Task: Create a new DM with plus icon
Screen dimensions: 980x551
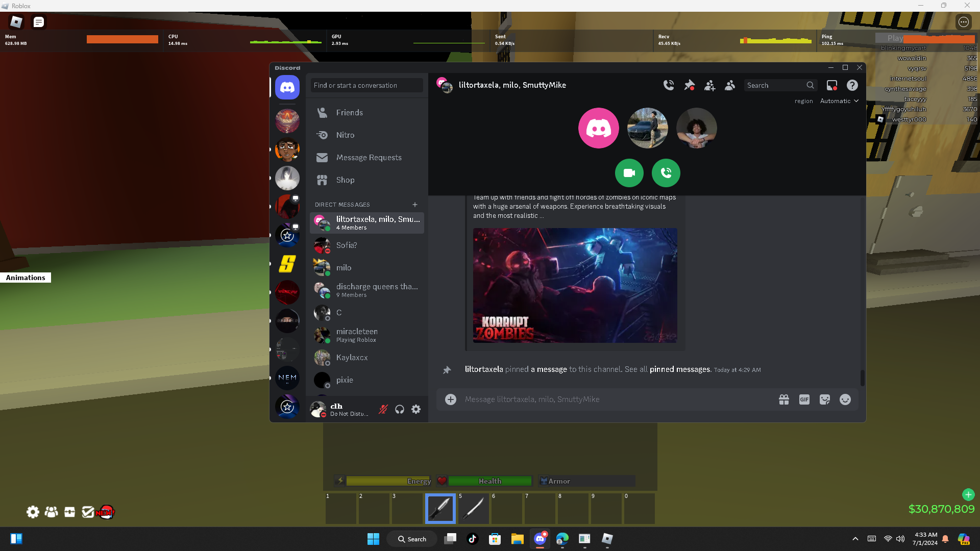Action: pyautogui.click(x=415, y=205)
